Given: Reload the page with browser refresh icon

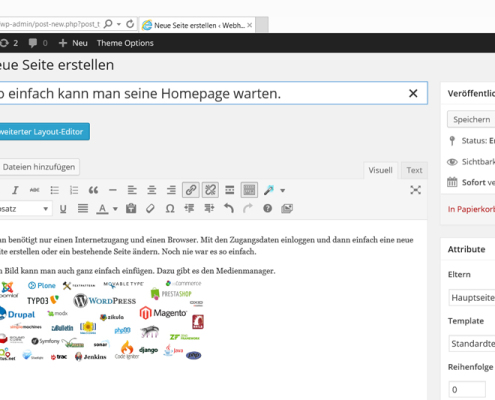Looking at the screenshot, I should pos(130,24).
